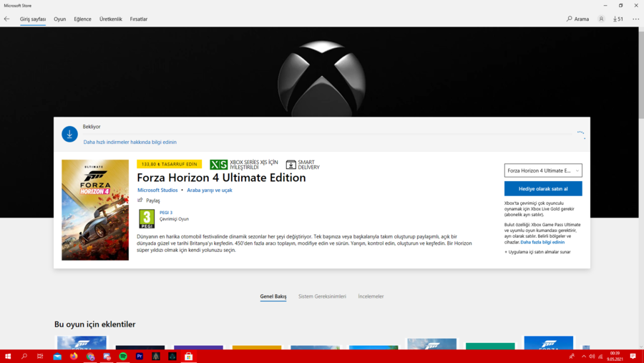Image resolution: width=644 pixels, height=363 pixels.
Task: Click the Forza Horizon 4 cover art
Action: (x=95, y=210)
